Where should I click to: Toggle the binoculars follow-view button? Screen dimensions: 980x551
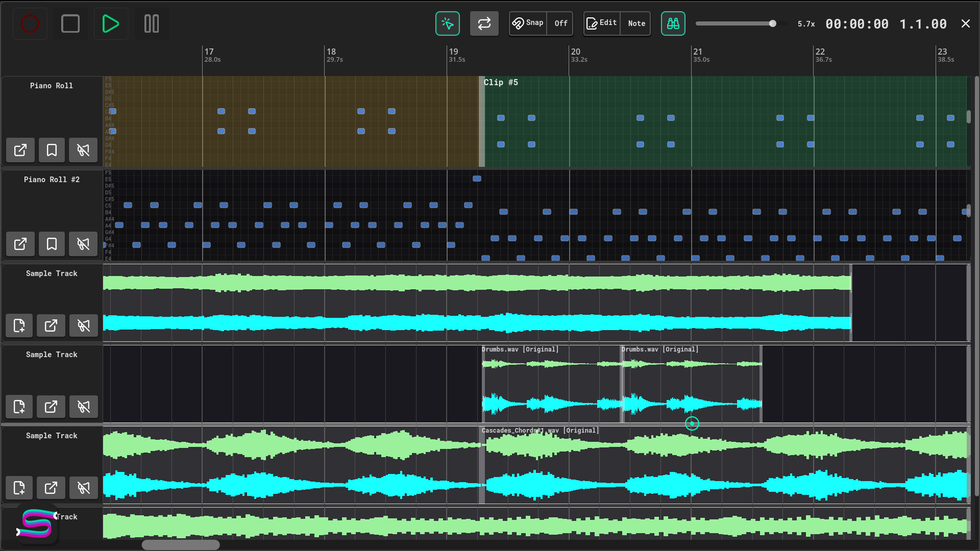coord(673,23)
